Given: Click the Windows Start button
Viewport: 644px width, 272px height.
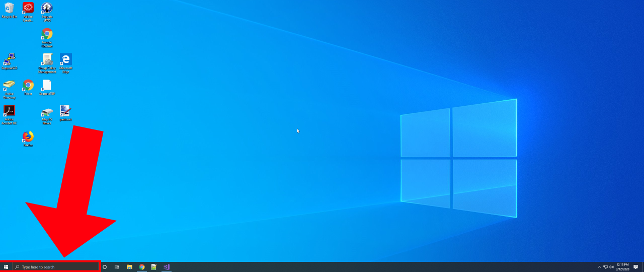Looking at the screenshot, I should click(6, 267).
